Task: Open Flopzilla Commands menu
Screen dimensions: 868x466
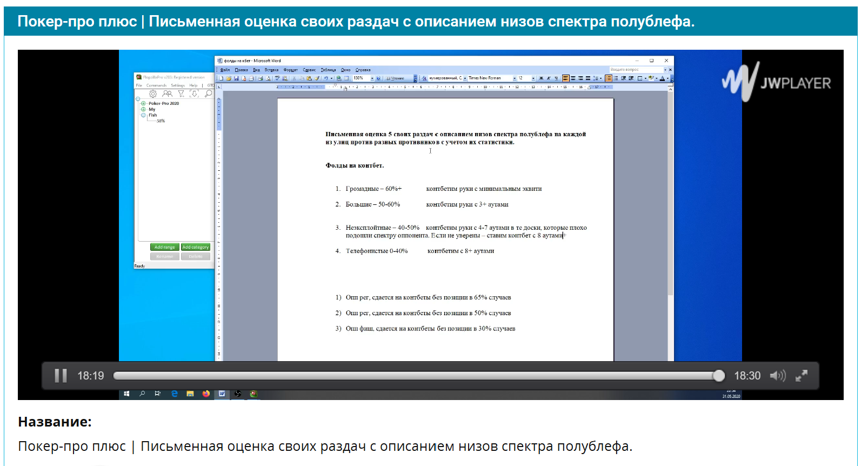Action: coord(156,85)
